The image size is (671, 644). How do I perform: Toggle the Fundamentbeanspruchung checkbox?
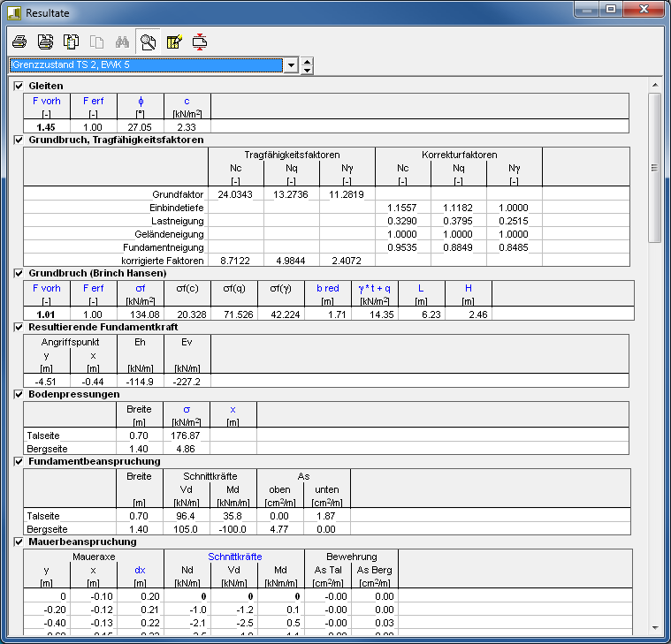[x=19, y=461]
